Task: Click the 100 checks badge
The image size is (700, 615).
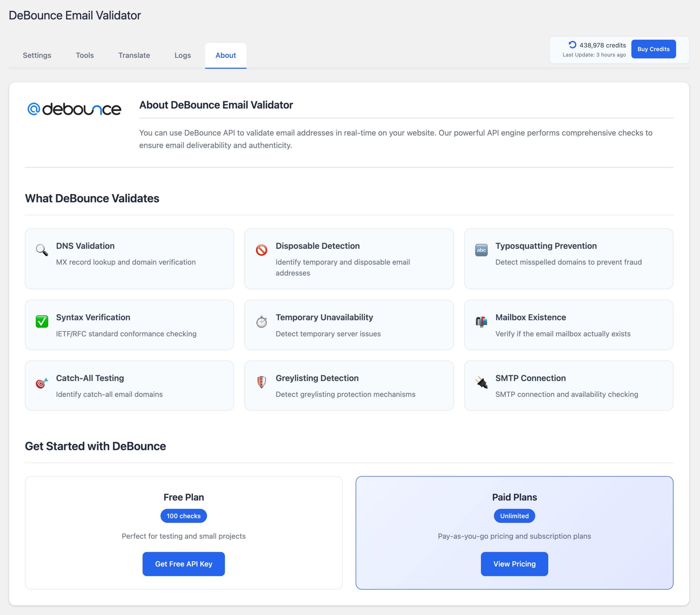Action: click(x=184, y=516)
